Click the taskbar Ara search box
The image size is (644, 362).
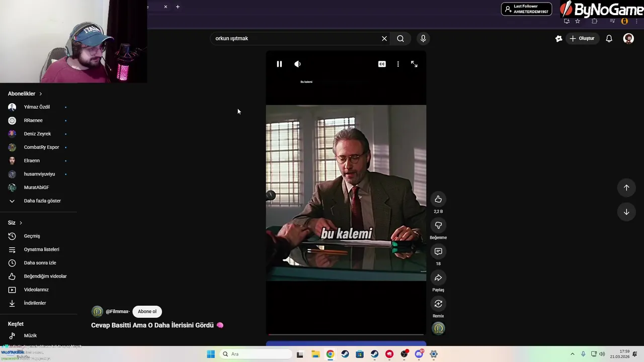coord(255,354)
